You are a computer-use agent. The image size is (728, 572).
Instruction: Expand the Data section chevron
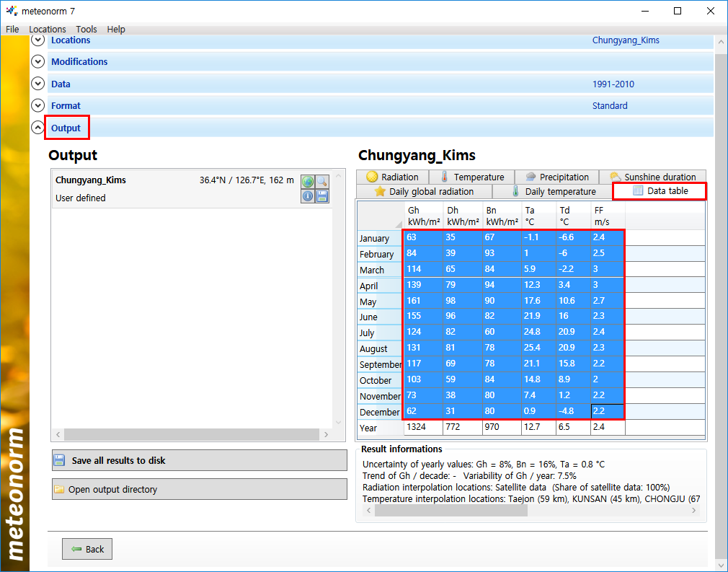[38, 84]
